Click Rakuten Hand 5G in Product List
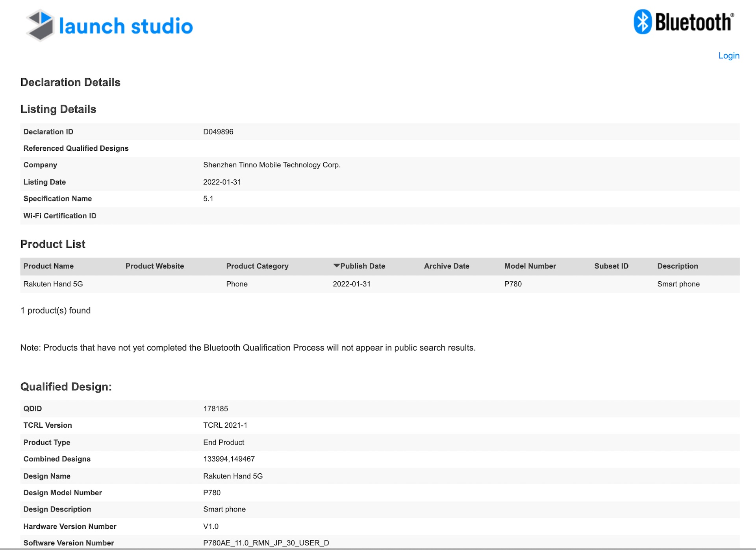The image size is (756, 550). click(53, 284)
